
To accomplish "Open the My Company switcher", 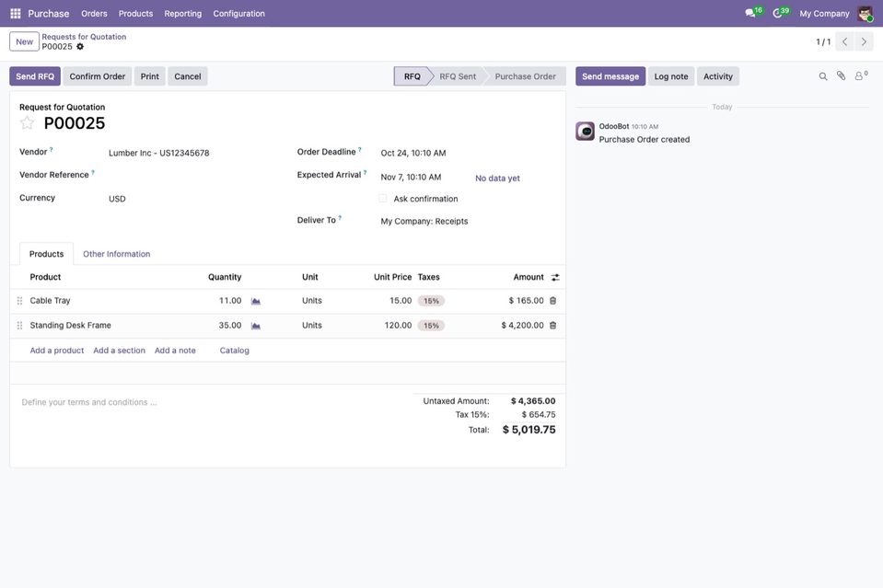I will (824, 14).
